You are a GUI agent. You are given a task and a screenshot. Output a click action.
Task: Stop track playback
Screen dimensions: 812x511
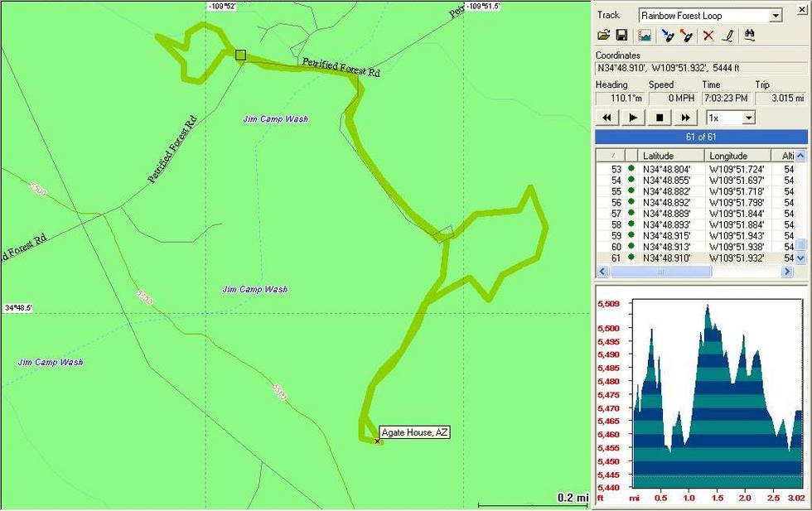660,118
